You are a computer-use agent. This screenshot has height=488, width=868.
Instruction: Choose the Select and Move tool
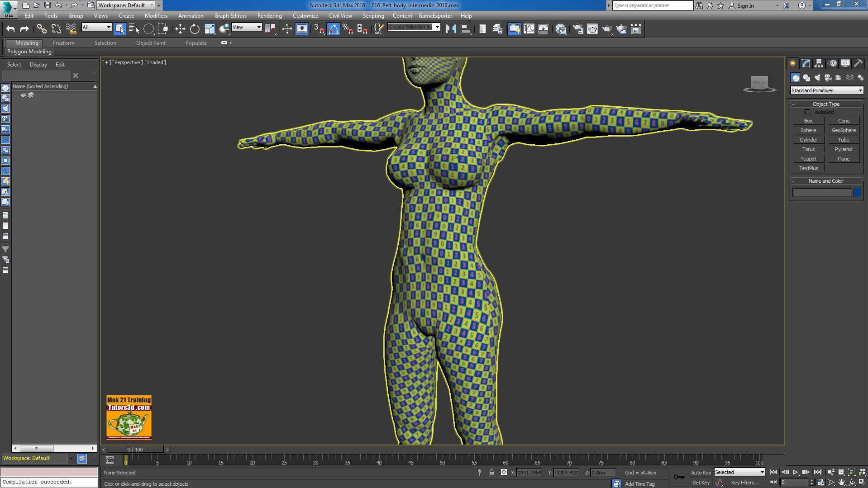[180, 29]
